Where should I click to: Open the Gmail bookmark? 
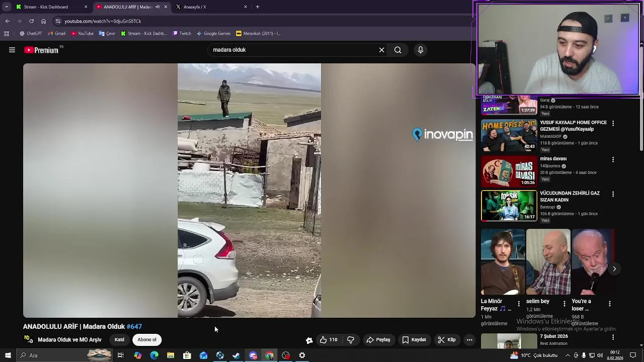[x=56, y=34]
